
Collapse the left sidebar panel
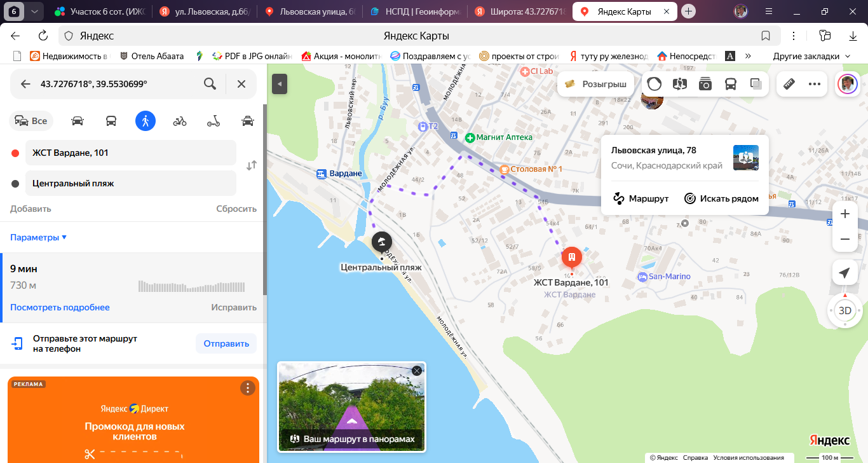(280, 84)
